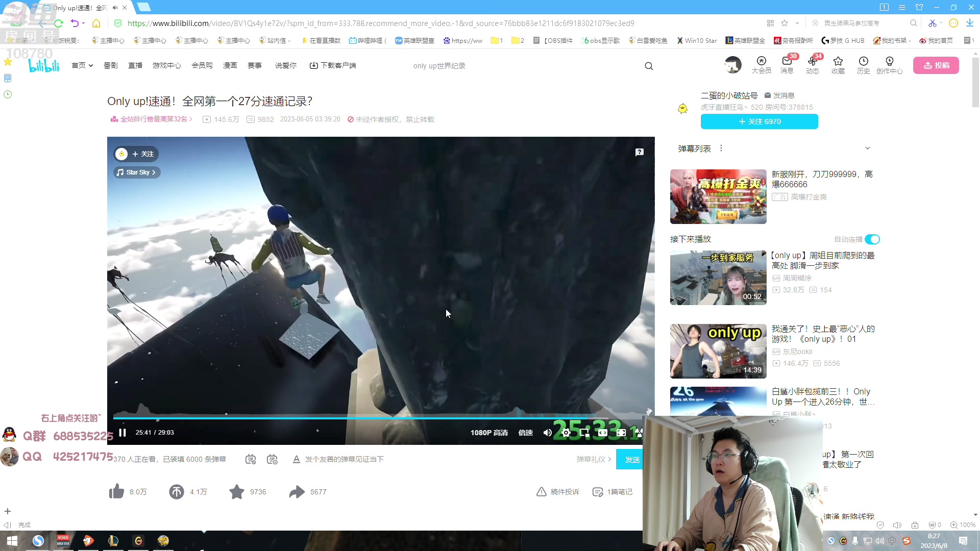Open 历史 (history) in the top bar

click(863, 65)
